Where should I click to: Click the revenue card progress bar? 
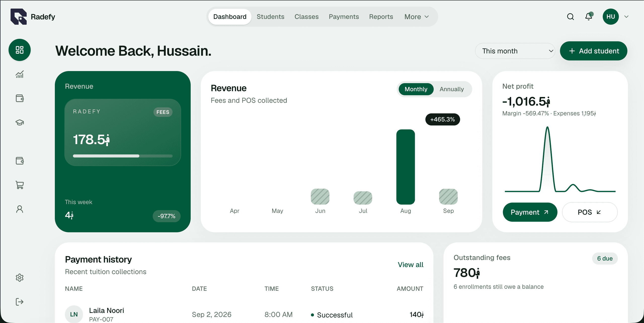(x=123, y=156)
